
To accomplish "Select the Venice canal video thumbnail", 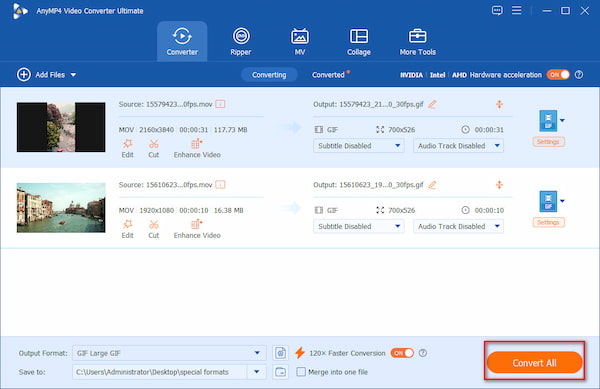I will (x=61, y=208).
